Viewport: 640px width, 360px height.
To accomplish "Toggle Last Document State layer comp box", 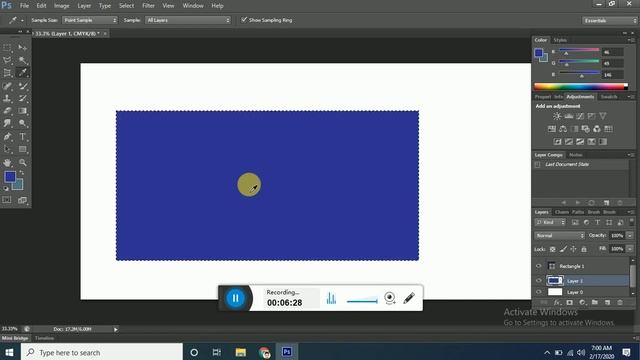I will click(x=537, y=164).
